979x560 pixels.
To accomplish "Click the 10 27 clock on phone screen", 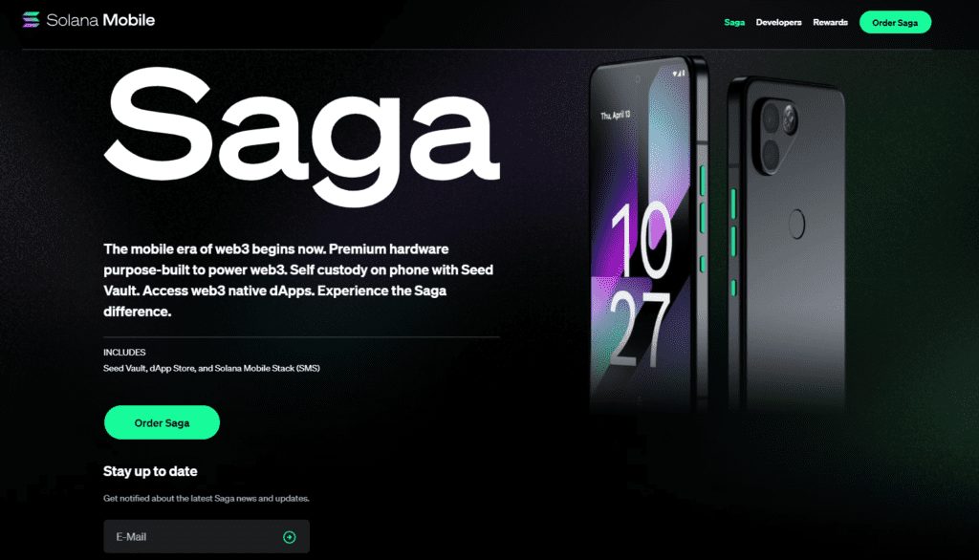I will pos(640,286).
